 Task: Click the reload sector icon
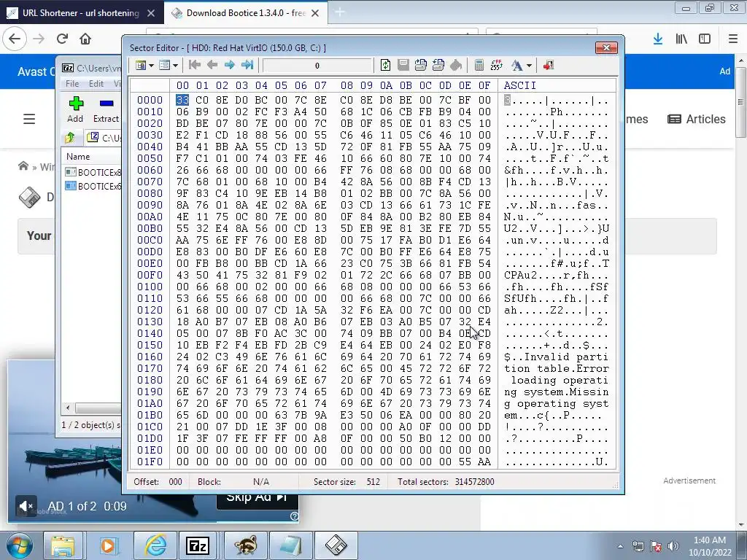tap(385, 65)
